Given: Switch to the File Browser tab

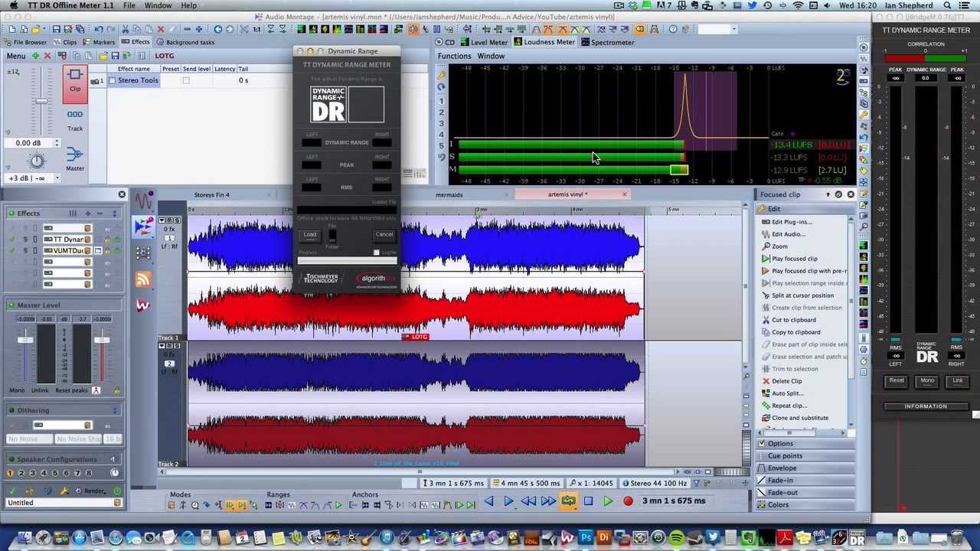Looking at the screenshot, I should click(x=24, y=42).
